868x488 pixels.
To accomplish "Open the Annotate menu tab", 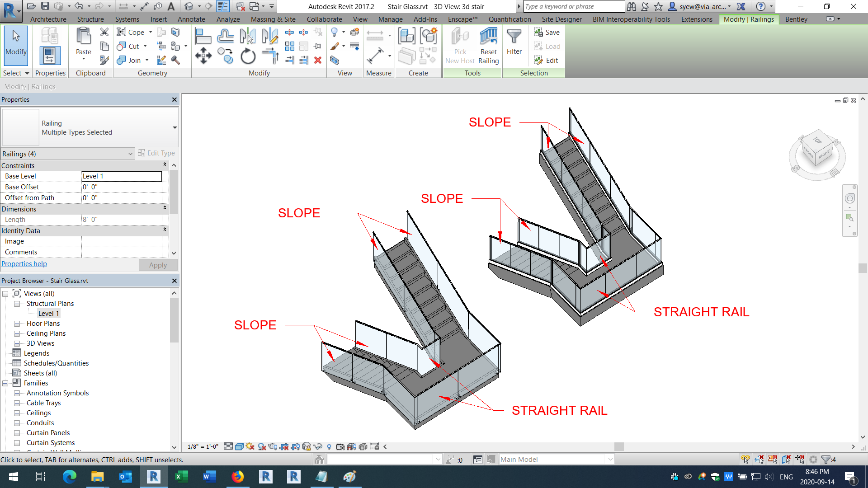I will click(x=191, y=19).
